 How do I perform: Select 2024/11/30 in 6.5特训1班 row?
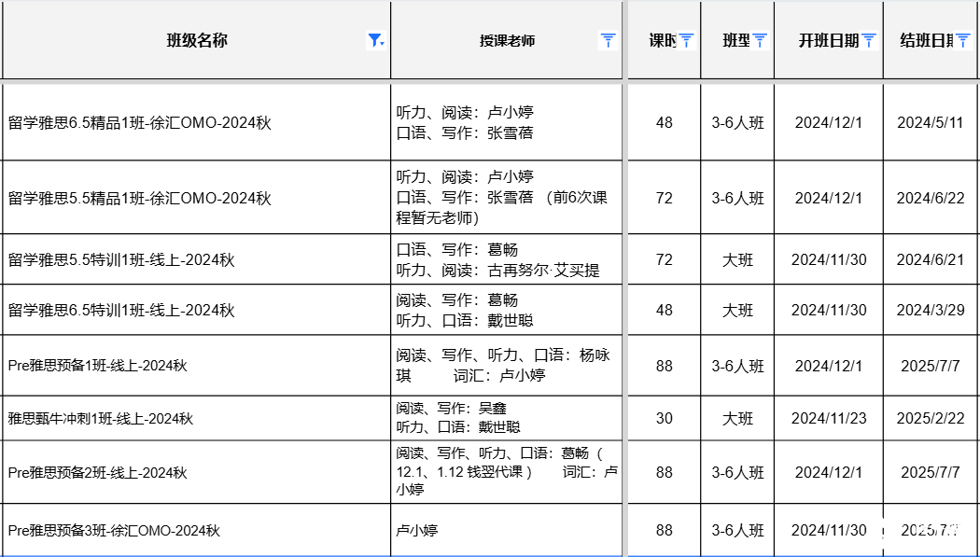[829, 310]
